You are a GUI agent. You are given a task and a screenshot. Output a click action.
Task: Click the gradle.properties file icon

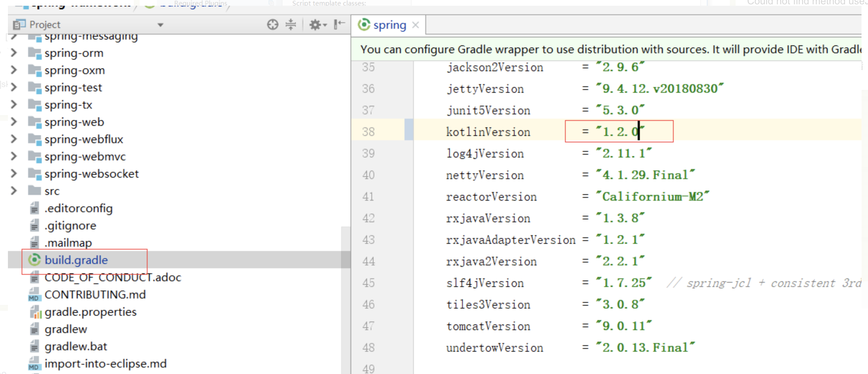tap(35, 312)
